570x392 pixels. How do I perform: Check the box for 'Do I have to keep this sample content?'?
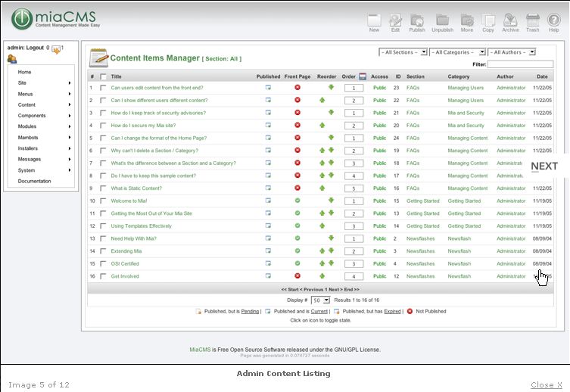[103, 176]
